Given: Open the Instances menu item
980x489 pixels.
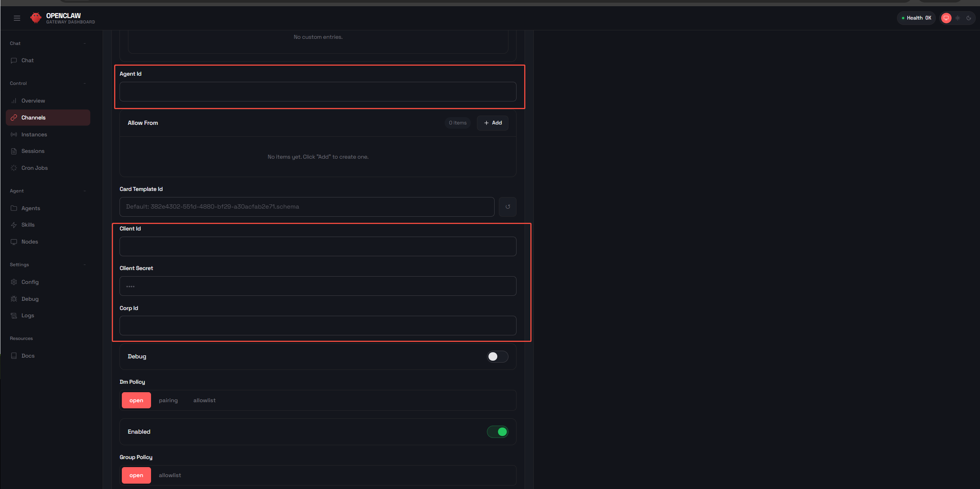Looking at the screenshot, I should [34, 134].
